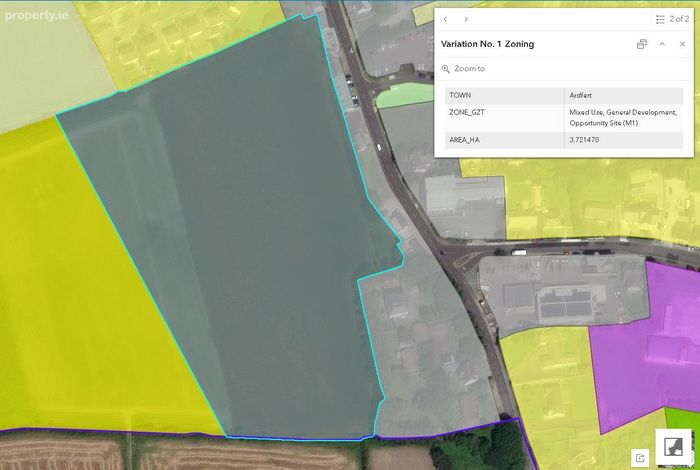Screen dimensions: 700x470
Task: Click the share/export map icon
Action: 641,458
